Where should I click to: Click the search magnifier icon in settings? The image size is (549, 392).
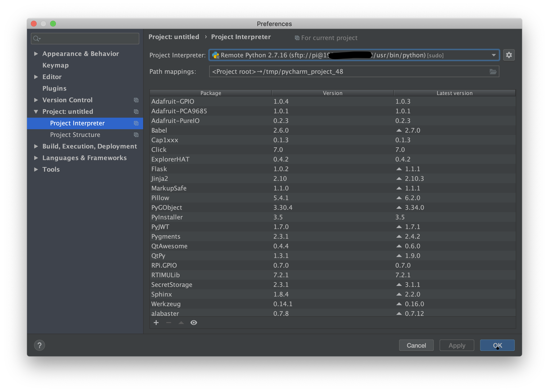tap(37, 38)
